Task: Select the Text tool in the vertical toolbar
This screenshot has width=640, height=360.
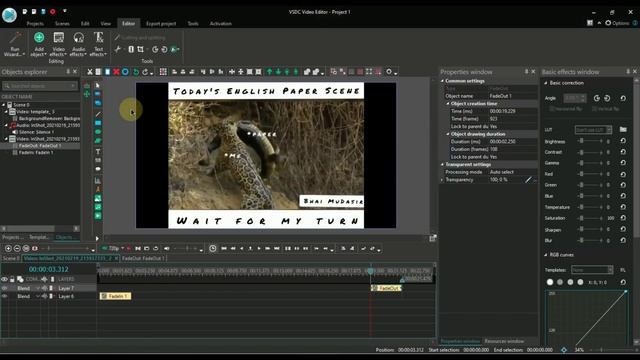Action: (98, 151)
